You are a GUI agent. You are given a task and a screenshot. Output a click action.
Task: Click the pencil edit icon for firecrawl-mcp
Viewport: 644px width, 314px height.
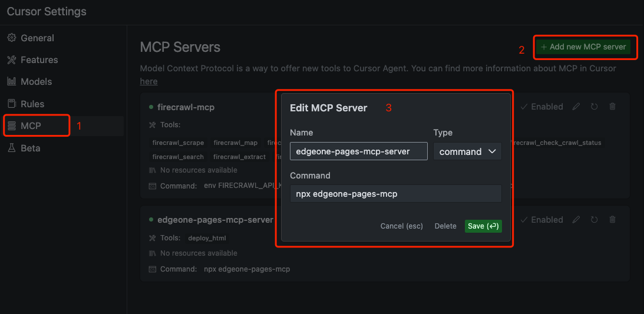click(x=576, y=107)
